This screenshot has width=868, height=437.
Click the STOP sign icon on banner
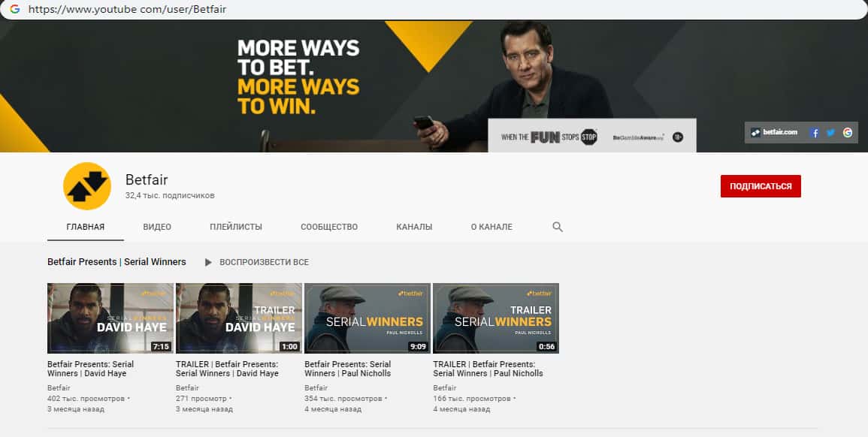tap(589, 137)
